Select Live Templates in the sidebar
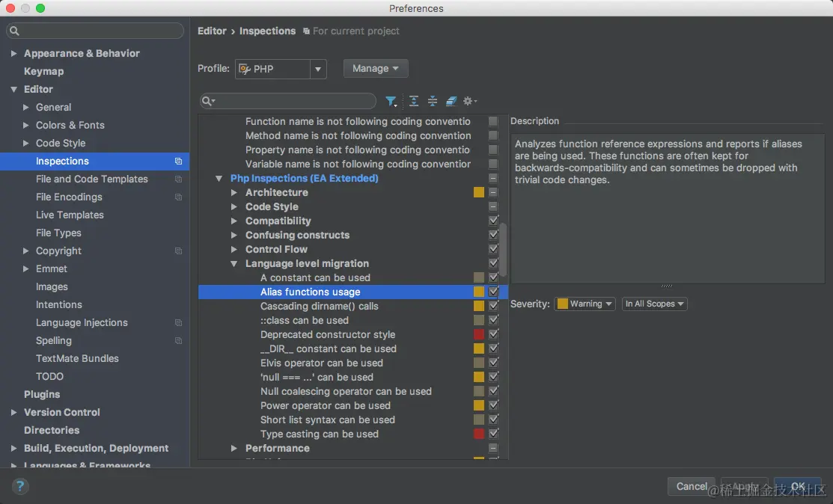 tap(70, 215)
